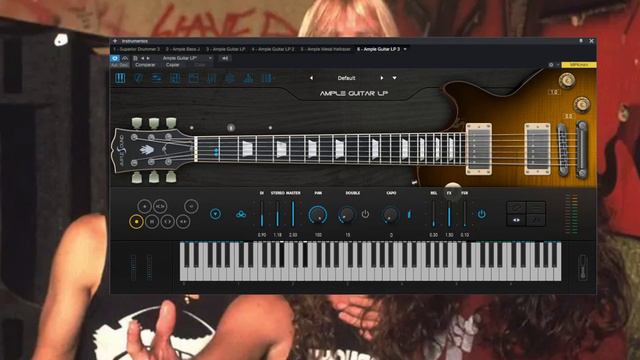Open the dropdown arrow beside the gear icon

click(558, 65)
